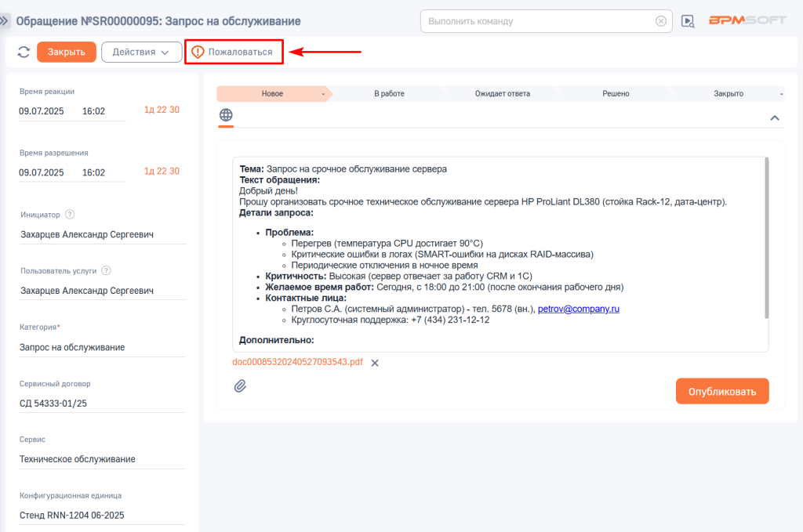The height and width of the screenshot is (532, 803).
Task: Attach a file using the paperclip icon
Action: tap(241, 385)
